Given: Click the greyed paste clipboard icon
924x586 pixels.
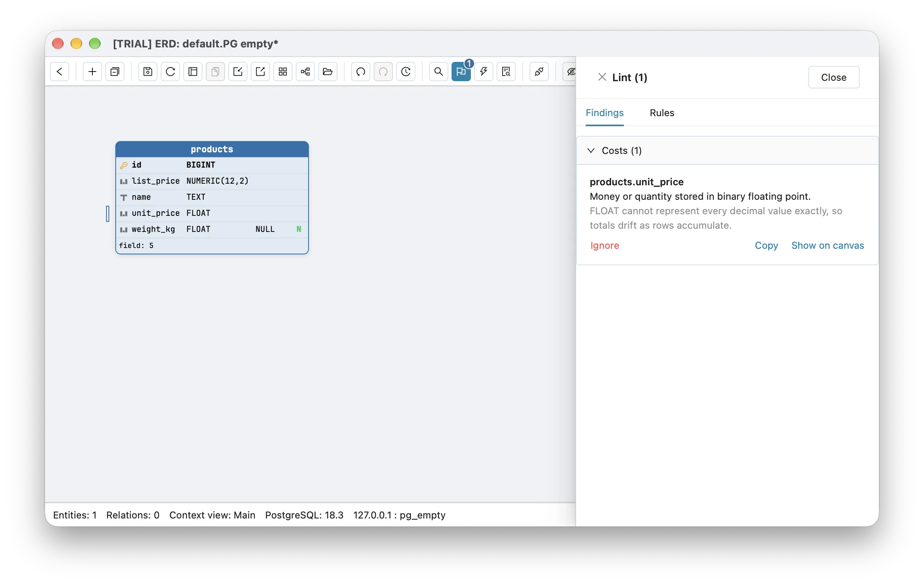Looking at the screenshot, I should coord(215,72).
